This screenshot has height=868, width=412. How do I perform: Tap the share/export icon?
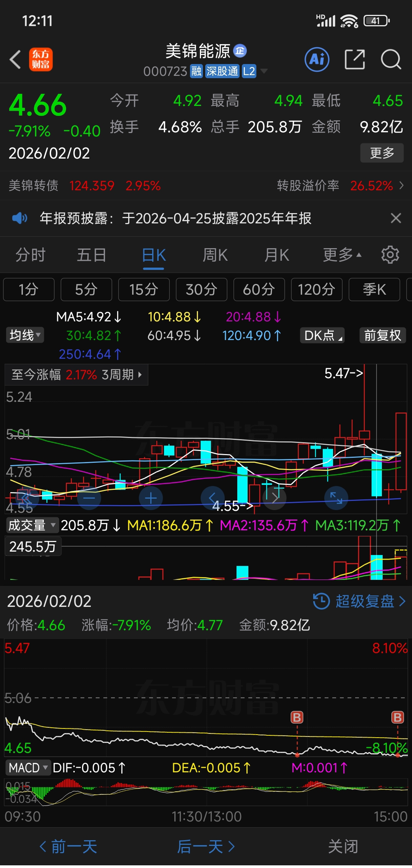[355, 59]
